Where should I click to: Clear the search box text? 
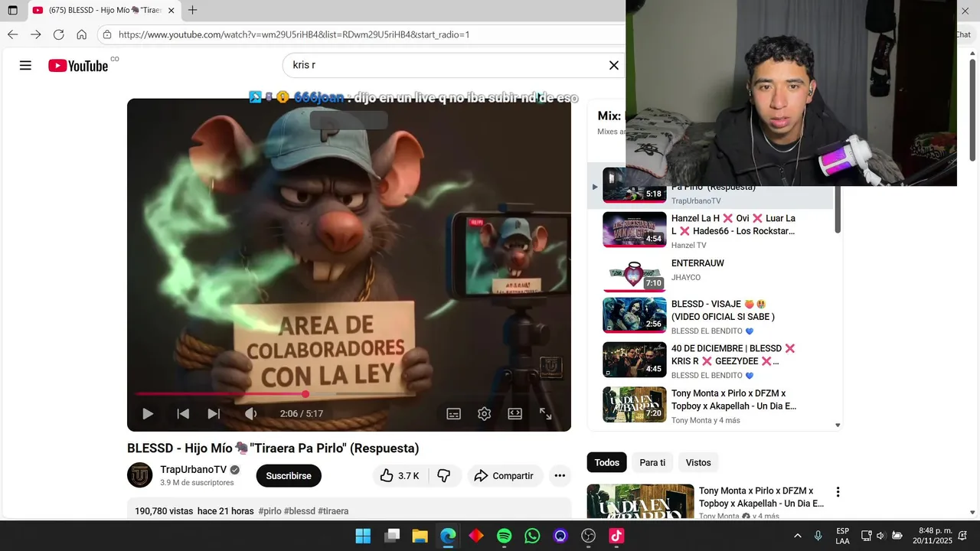point(613,66)
